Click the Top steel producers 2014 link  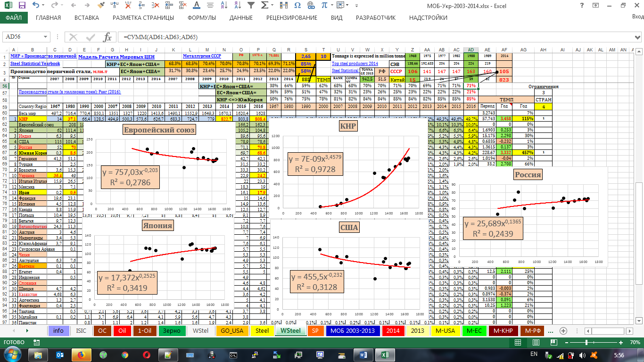pos(355,63)
